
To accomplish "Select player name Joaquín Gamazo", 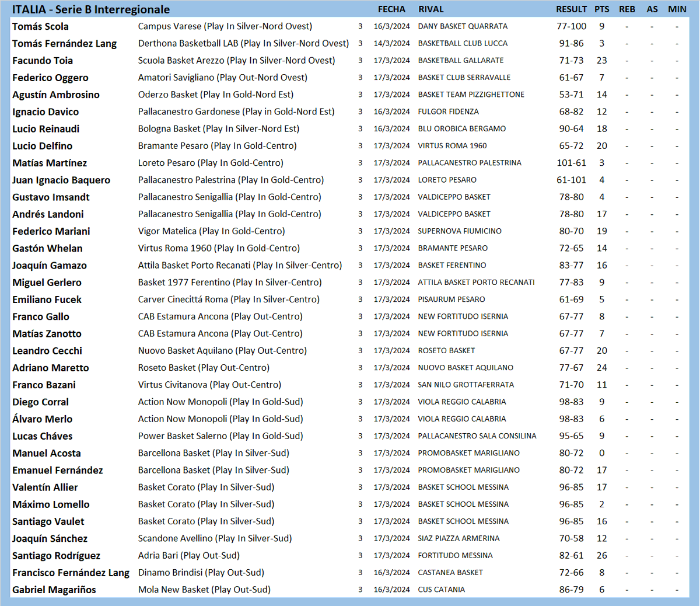I will pyautogui.click(x=50, y=266).
